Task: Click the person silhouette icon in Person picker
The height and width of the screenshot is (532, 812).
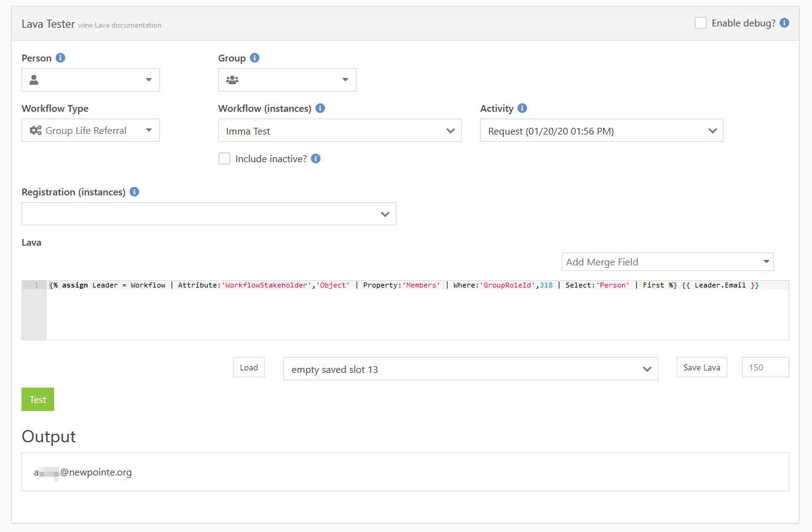Action: (x=34, y=80)
